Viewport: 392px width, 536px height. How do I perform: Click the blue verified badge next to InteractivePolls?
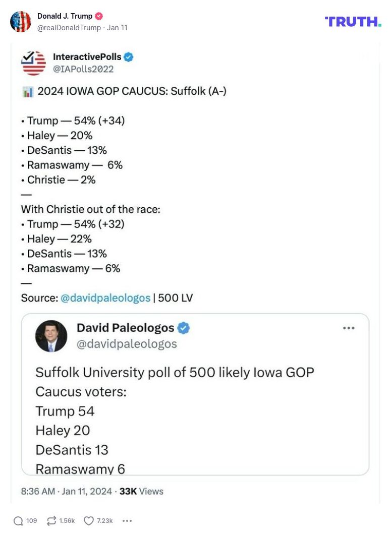coord(129,57)
